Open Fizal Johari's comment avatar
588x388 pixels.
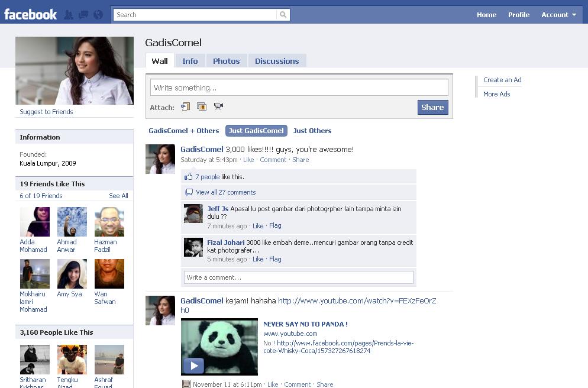(x=193, y=247)
